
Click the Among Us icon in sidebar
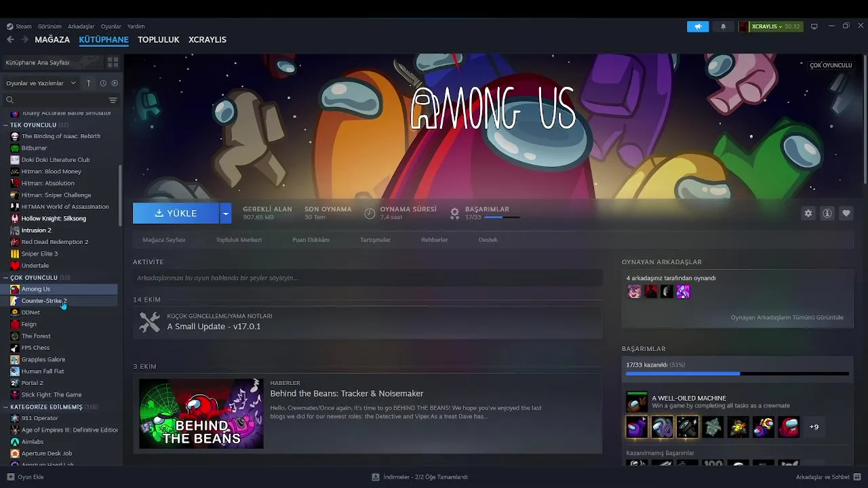15,289
